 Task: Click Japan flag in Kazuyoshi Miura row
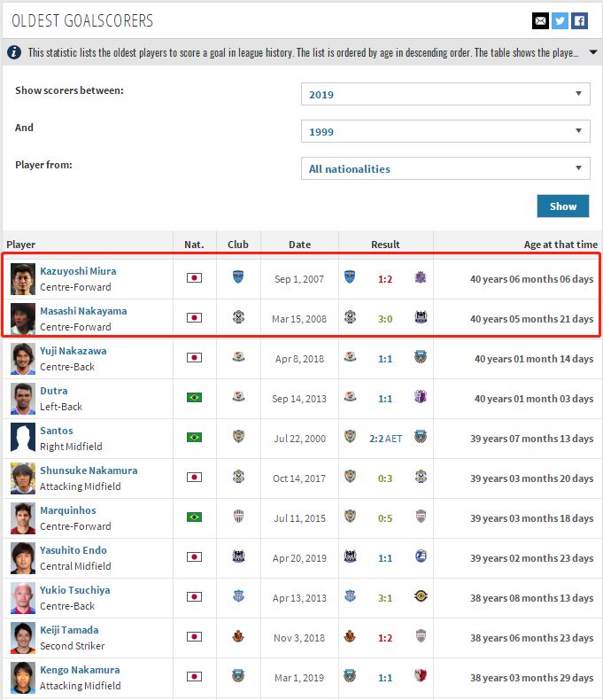click(x=194, y=277)
